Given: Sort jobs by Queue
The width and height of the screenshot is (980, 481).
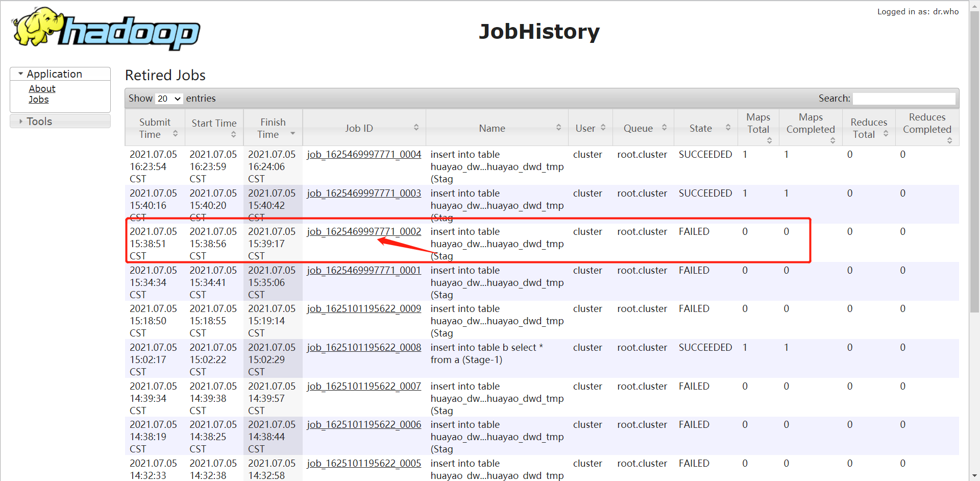Looking at the screenshot, I should pos(664,128).
